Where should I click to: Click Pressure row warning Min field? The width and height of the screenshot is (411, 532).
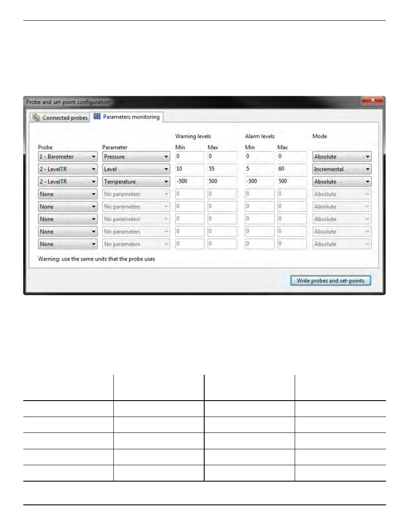190,156
